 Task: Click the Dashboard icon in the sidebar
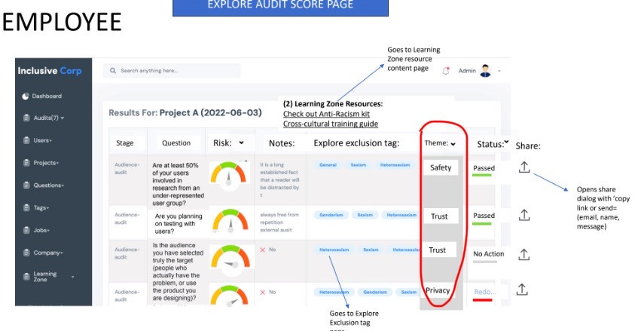[25, 97]
